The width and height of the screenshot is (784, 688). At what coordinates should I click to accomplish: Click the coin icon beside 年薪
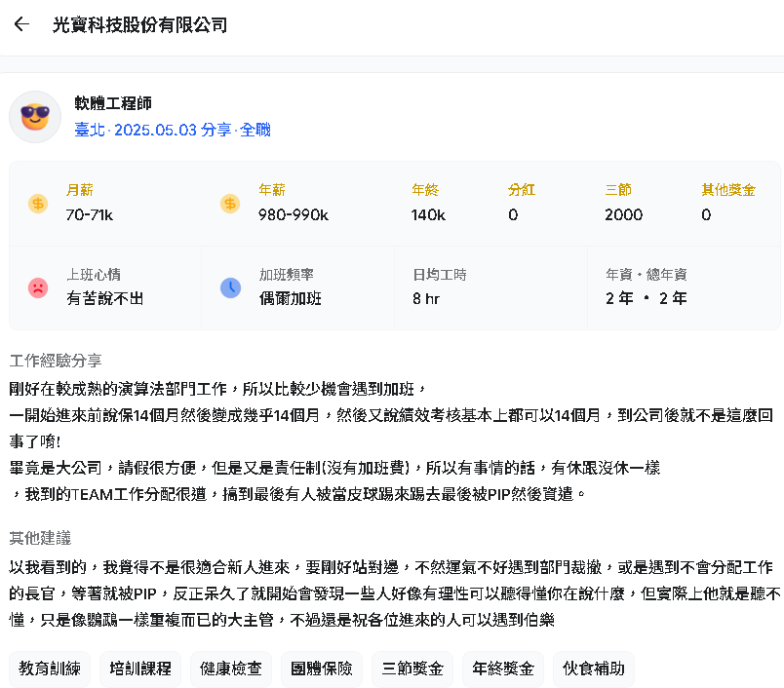(x=230, y=204)
